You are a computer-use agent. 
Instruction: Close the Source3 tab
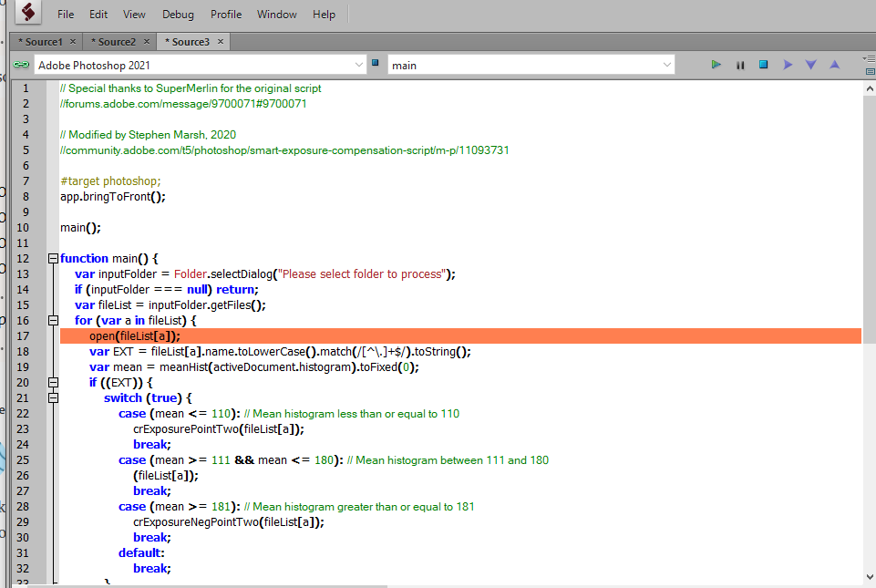(x=219, y=41)
